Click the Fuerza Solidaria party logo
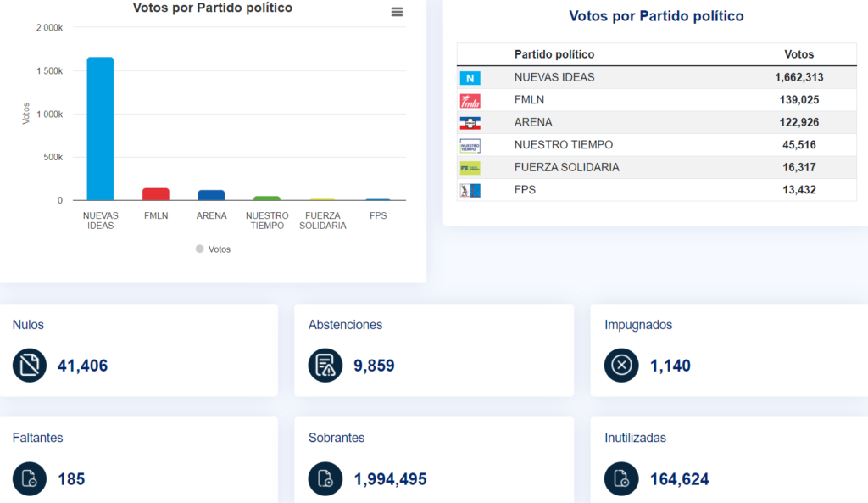The height and width of the screenshot is (503, 868). coord(470,168)
